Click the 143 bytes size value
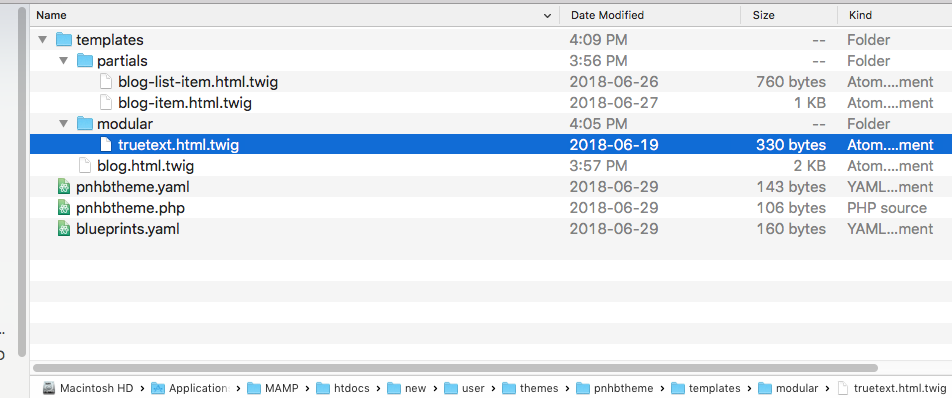This screenshot has height=398, width=952. click(791, 187)
